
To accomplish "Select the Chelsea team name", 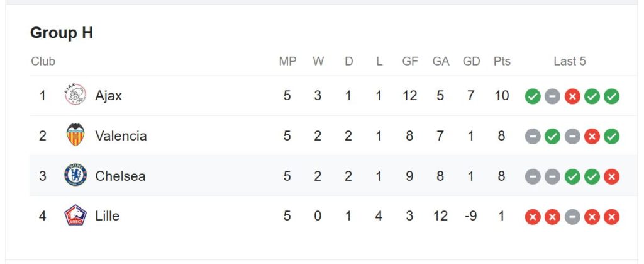I will coord(120,176).
